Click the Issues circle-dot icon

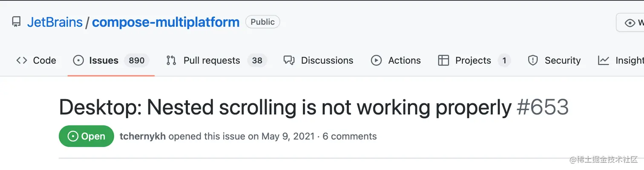(78, 60)
